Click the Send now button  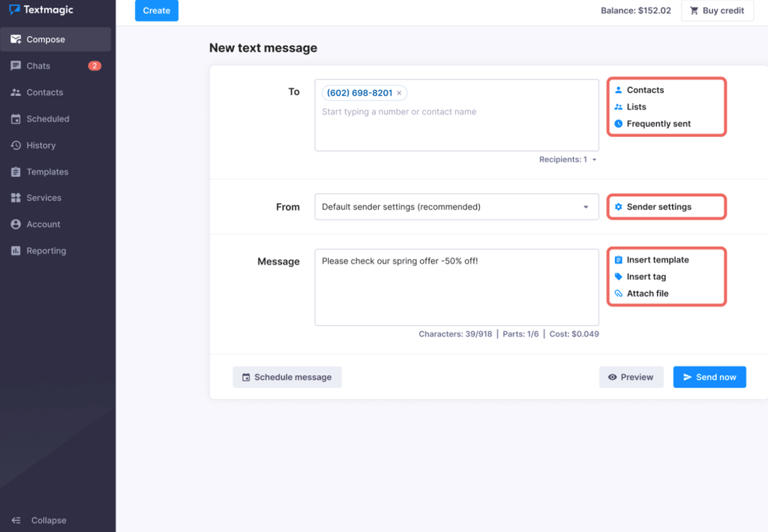[x=709, y=378]
